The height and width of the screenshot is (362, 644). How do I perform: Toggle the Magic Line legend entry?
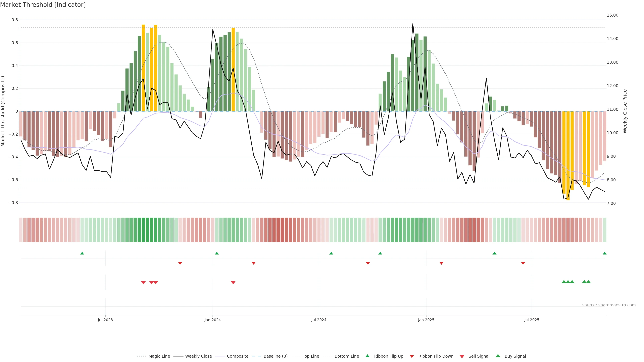159,356
